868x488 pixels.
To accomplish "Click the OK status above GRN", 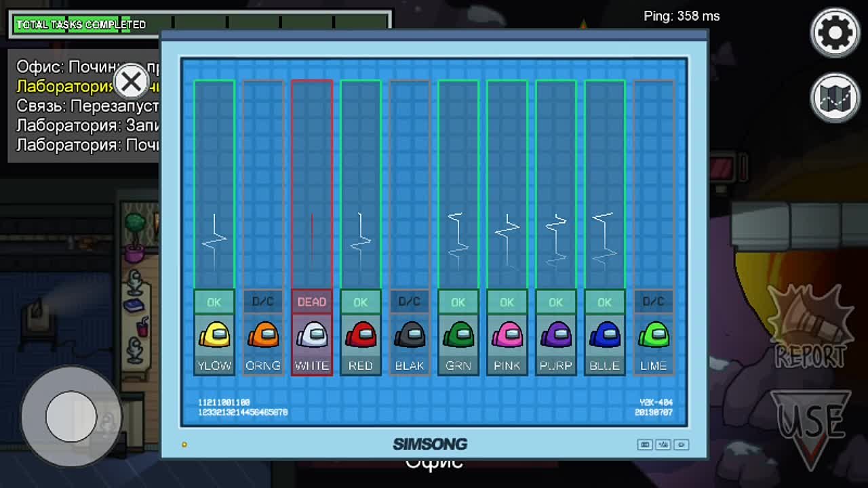I will point(458,302).
